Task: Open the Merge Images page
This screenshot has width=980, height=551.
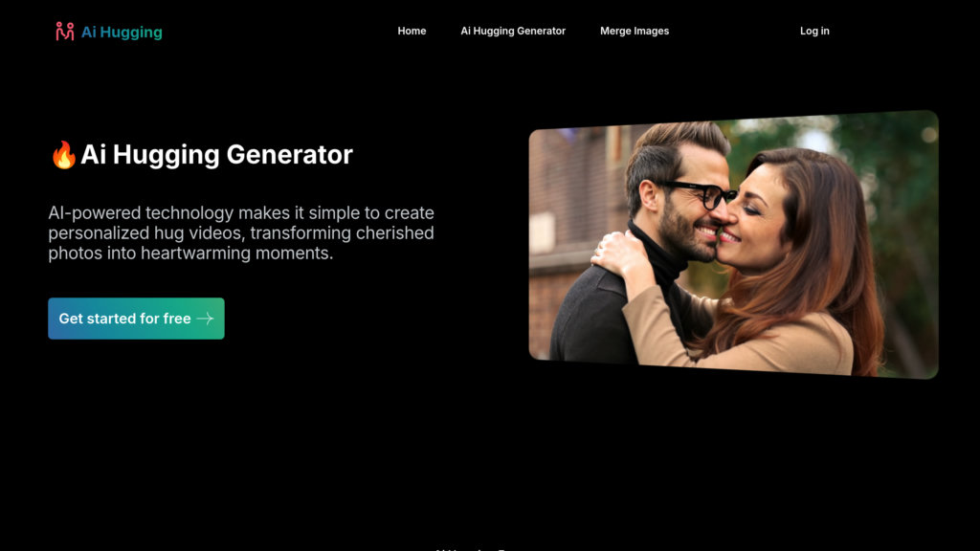Action: point(635,31)
